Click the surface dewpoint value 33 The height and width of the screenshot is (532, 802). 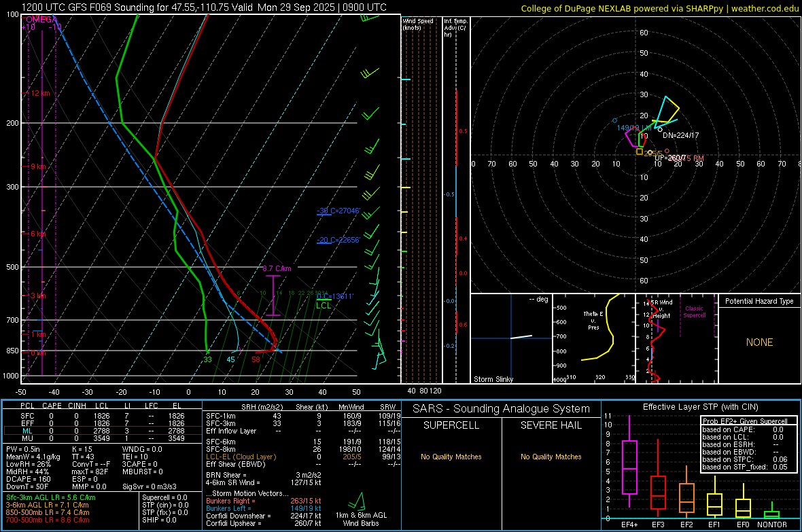tap(207, 359)
